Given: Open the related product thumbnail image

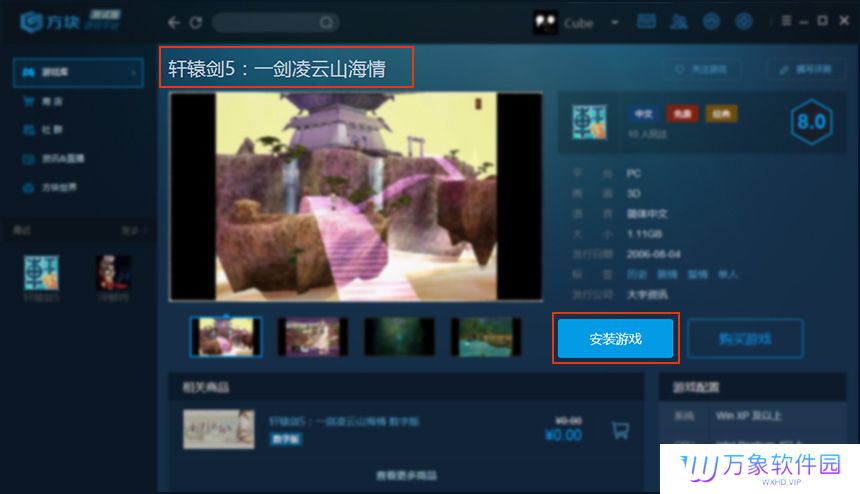Looking at the screenshot, I should [219, 429].
